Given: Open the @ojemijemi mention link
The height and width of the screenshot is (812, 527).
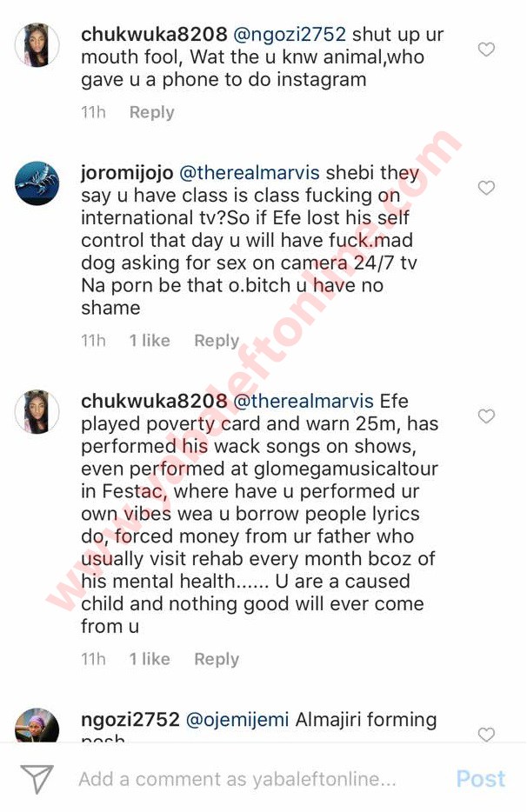Looking at the screenshot, I should [x=238, y=719].
